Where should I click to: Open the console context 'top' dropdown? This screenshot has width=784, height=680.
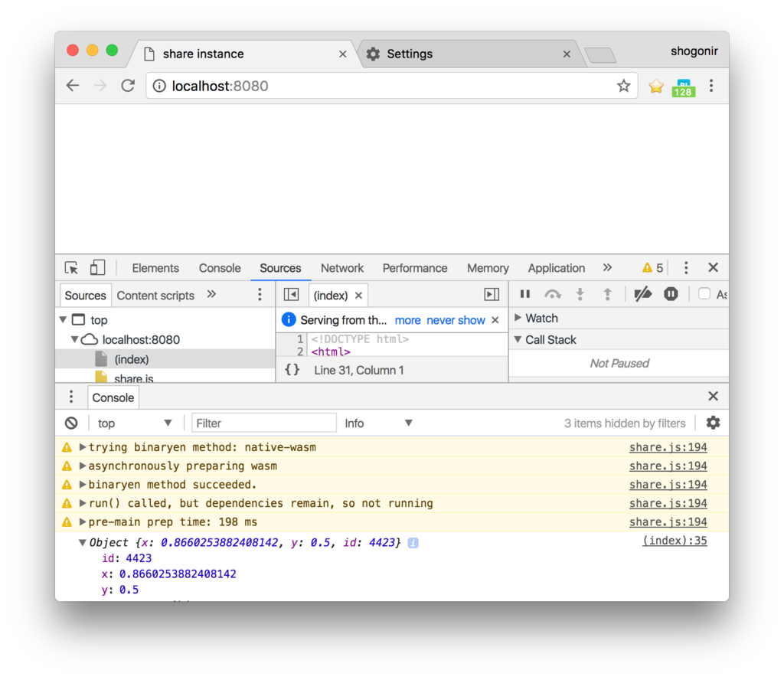pyautogui.click(x=135, y=423)
